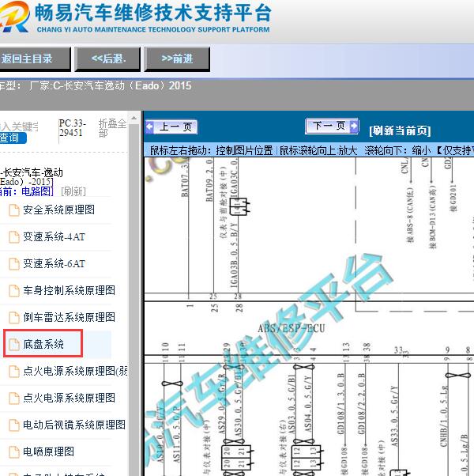
Task: Click document icon beside 安全系统原理图
Action: point(14,210)
